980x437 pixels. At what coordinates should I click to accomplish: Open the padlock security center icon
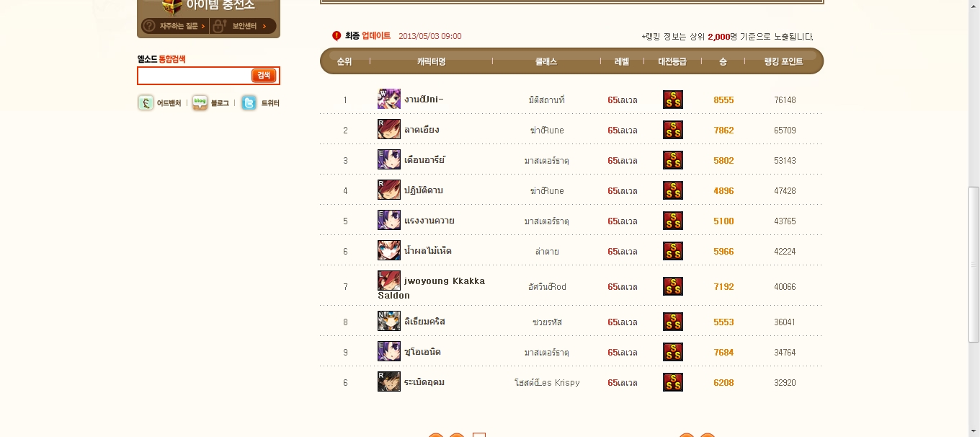[x=220, y=27]
